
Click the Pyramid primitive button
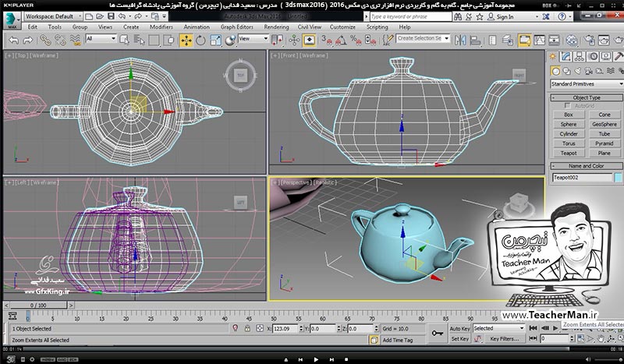604,143
